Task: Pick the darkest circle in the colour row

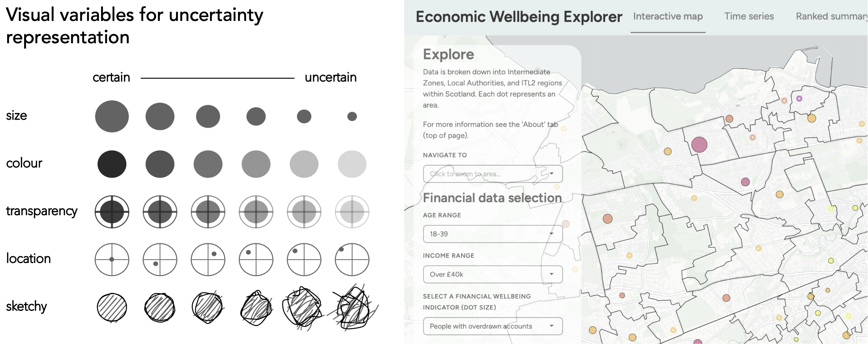Action: click(112, 164)
